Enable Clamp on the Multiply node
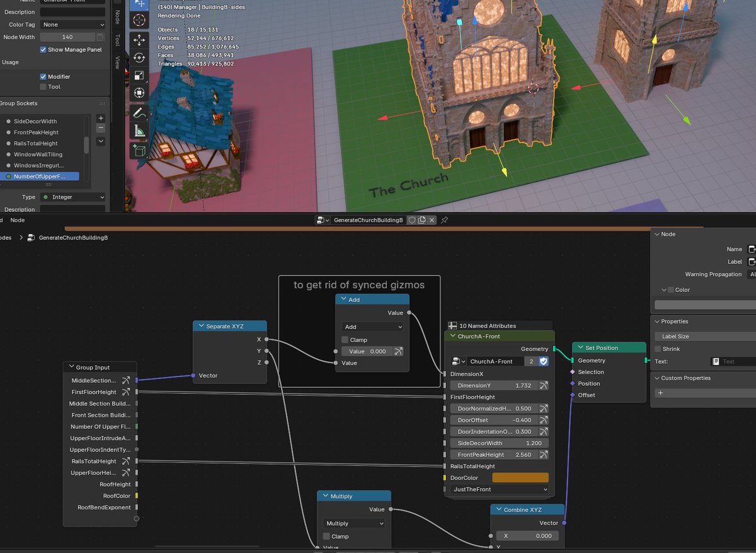 point(326,537)
